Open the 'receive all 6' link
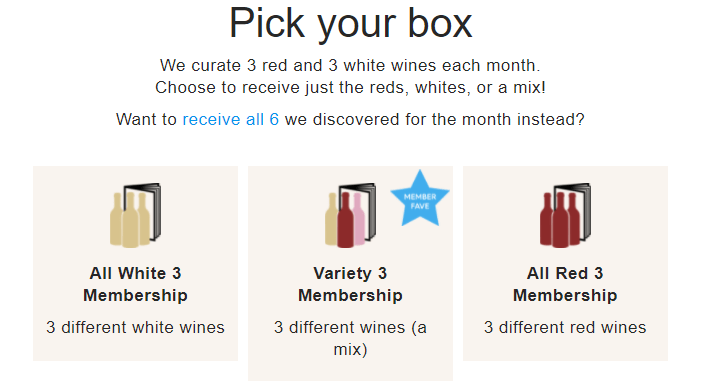This screenshot has width=706, height=381. point(231,119)
